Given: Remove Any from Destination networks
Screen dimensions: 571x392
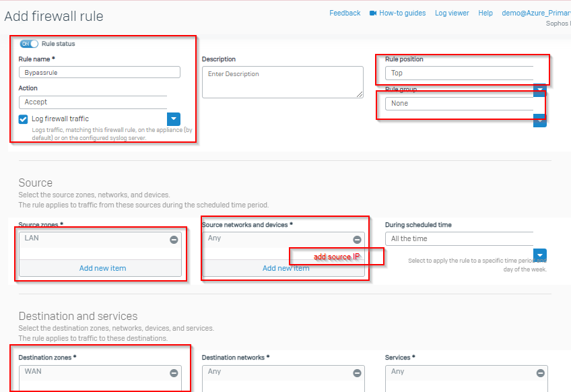Looking at the screenshot, I should click(x=358, y=372).
